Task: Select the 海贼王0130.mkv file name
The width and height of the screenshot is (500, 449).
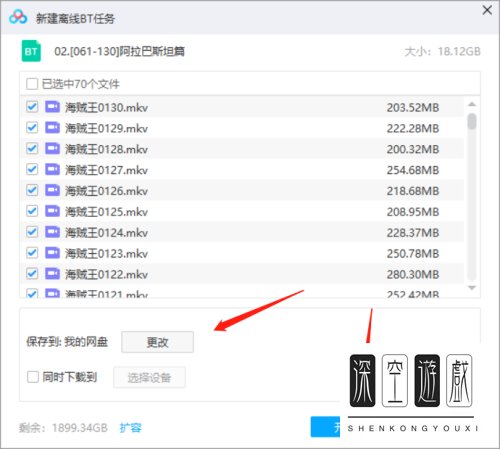Action: point(106,108)
